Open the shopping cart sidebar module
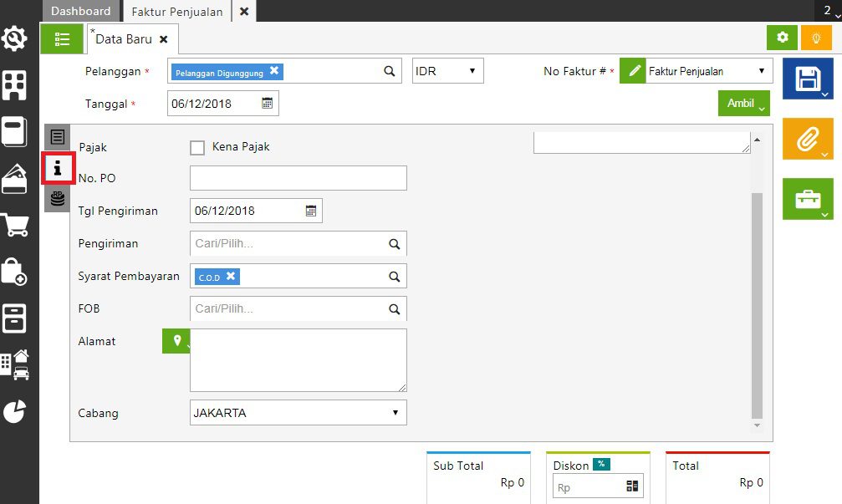The image size is (842, 504). pos(15,225)
